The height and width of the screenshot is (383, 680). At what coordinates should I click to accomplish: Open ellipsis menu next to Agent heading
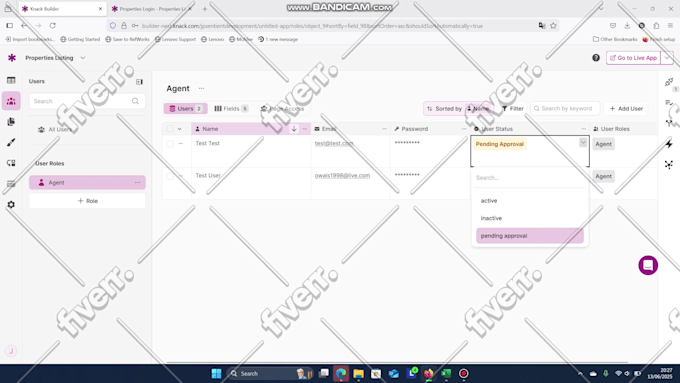click(201, 88)
